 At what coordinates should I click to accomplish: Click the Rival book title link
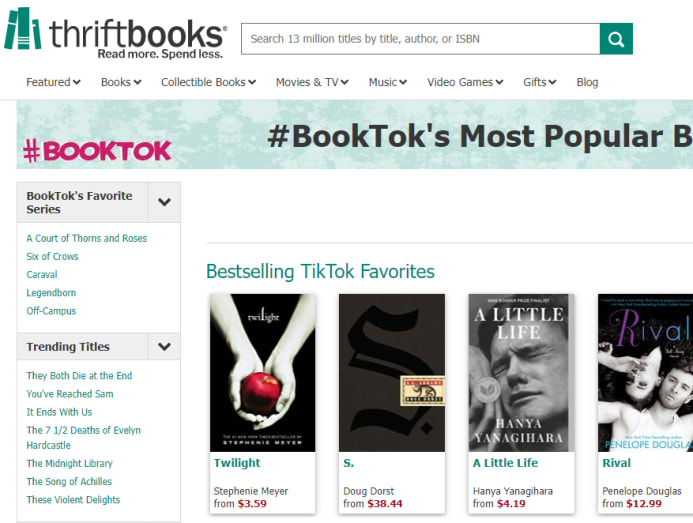click(x=616, y=463)
